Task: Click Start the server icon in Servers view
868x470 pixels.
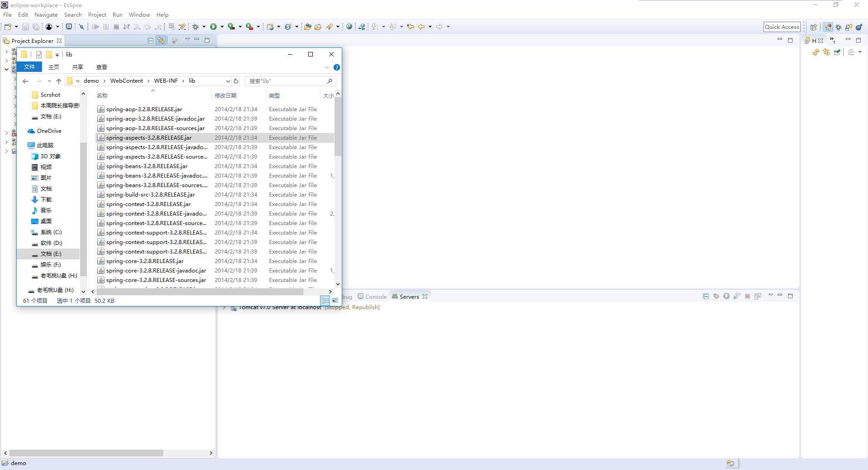Action: point(726,296)
